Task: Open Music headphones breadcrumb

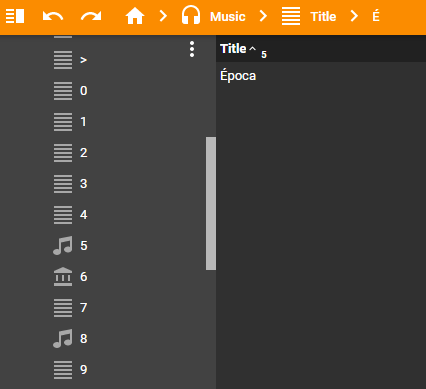Action: (191, 16)
